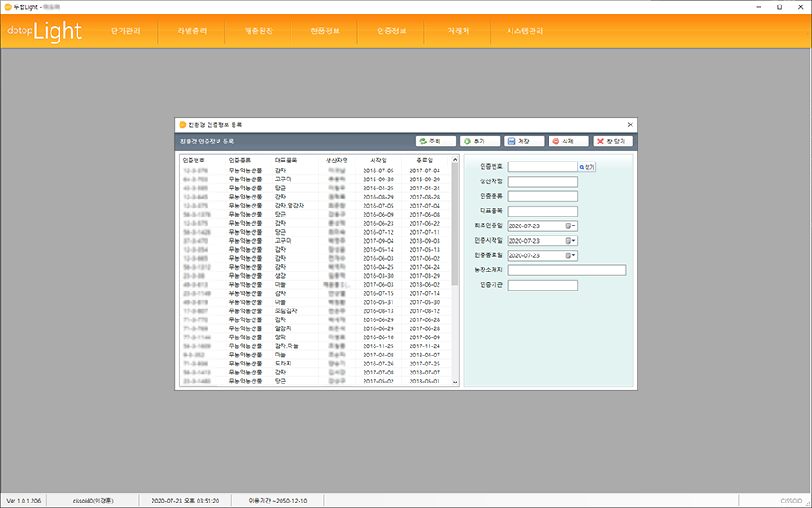Screen dimensions: 812x508
Task: Open the 매출원장 menu
Action: coord(258,31)
